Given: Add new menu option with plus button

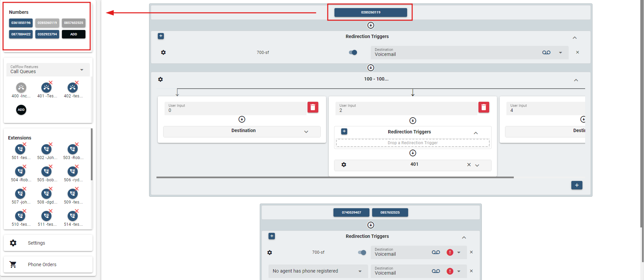Looking at the screenshot, I should click(576, 185).
